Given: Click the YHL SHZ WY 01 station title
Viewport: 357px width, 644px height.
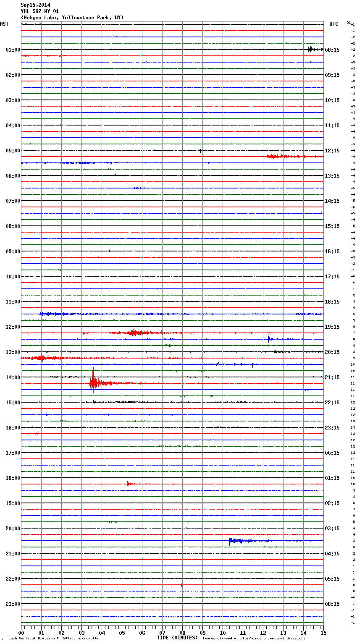Looking at the screenshot, I should pyautogui.click(x=40, y=11).
